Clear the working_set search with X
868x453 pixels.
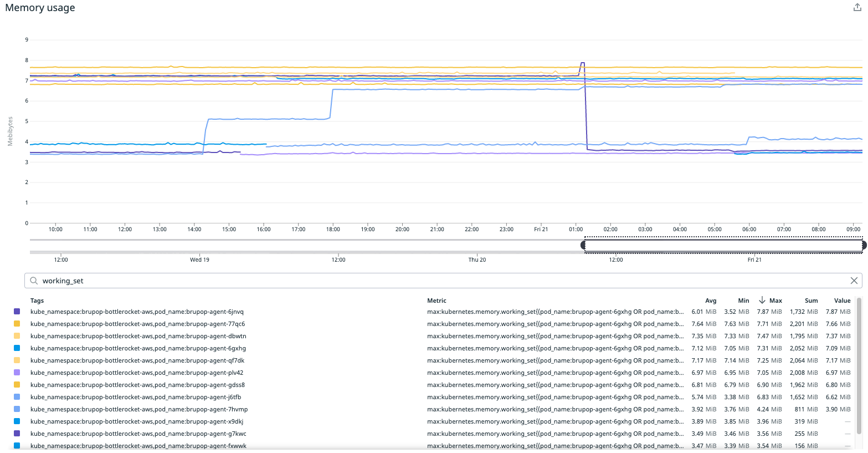tap(854, 281)
